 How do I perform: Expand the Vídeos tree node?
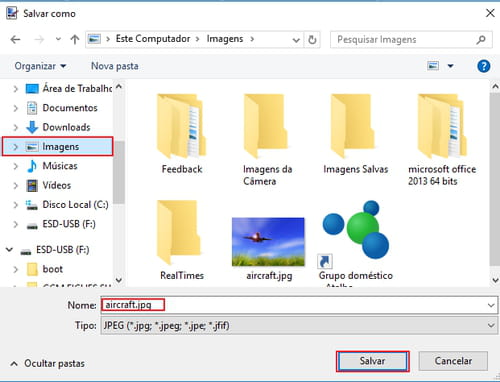pyautogui.click(x=15, y=185)
